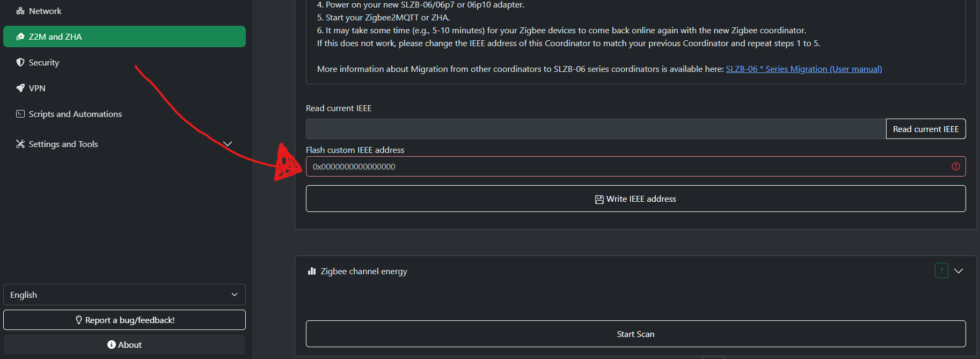This screenshot has height=359, width=980.
Task: Click the Read current IEEE button
Action: click(926, 129)
